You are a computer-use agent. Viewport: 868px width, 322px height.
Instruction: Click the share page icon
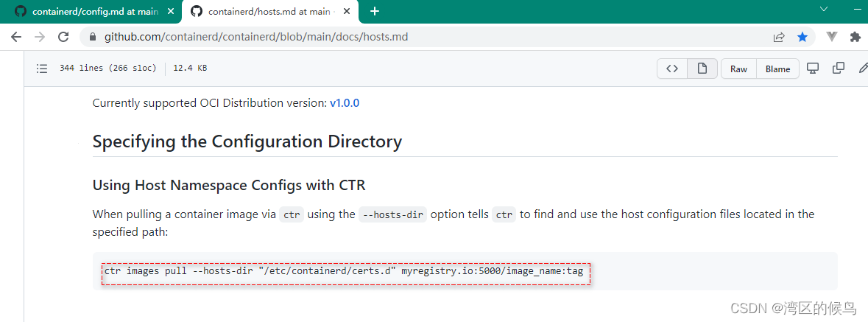[x=779, y=37]
